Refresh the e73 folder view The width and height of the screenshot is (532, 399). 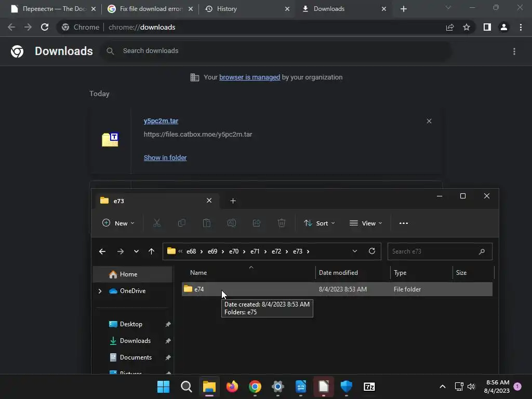tap(372, 251)
